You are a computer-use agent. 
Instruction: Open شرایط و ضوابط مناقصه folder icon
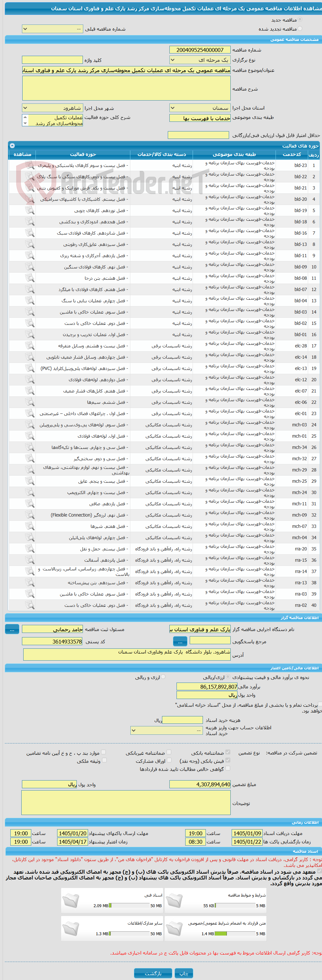174,900
